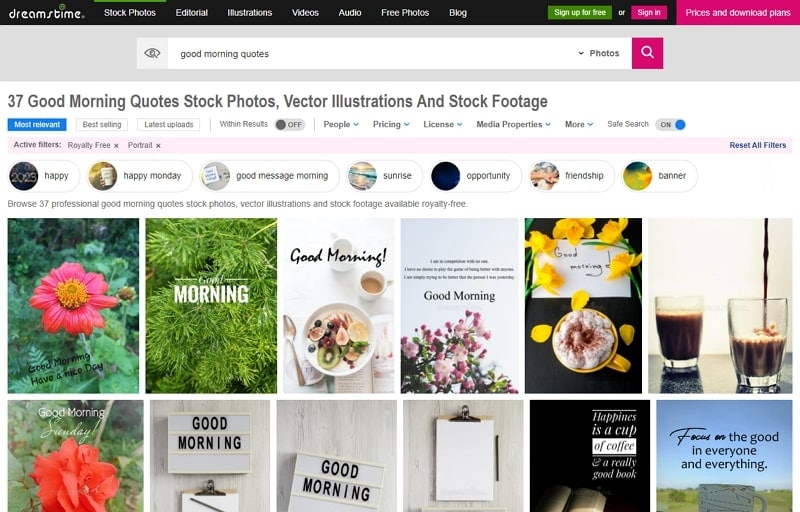Select the happy 2023 suggestion chip
The height and width of the screenshot is (512, 800).
click(x=44, y=176)
